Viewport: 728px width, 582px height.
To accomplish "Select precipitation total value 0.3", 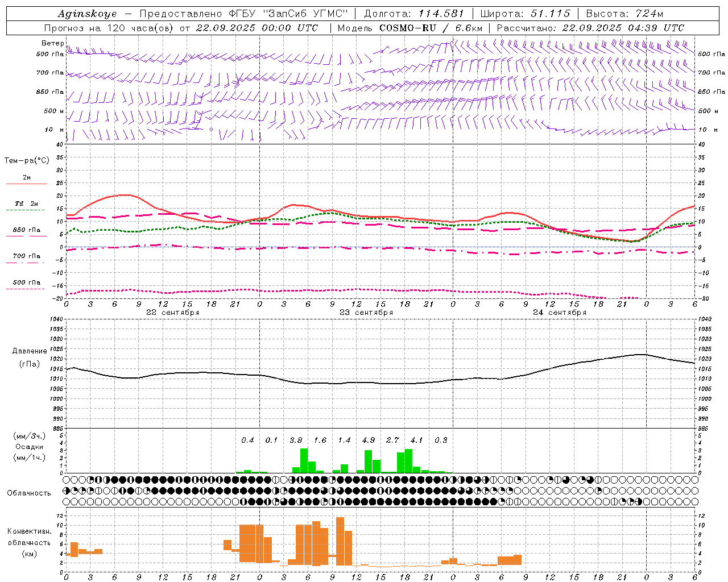I will coord(441,440).
